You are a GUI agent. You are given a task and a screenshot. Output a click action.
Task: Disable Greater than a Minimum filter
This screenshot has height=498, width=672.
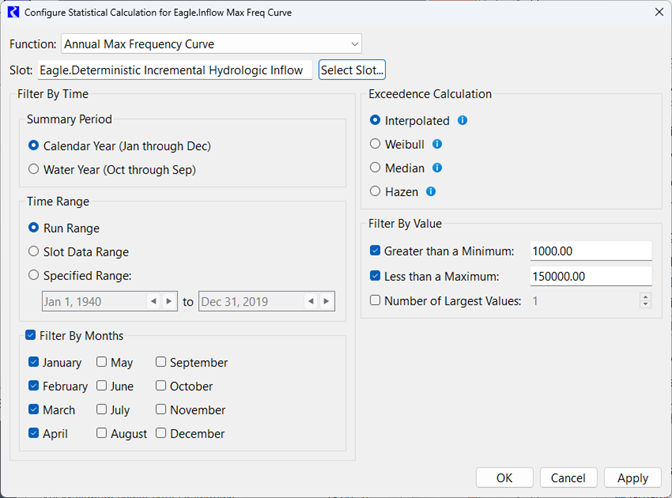(x=375, y=251)
